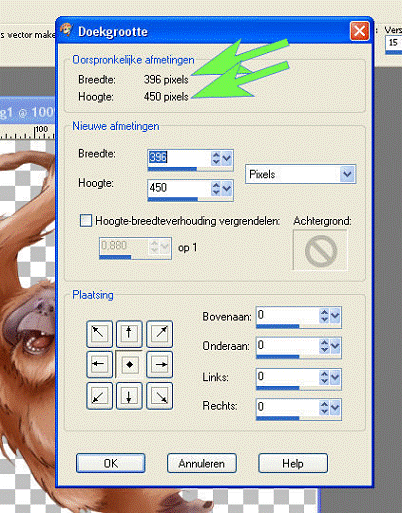Select bottom-left placement arrow
Image resolution: width=402 pixels, height=513 pixels.
99,396
